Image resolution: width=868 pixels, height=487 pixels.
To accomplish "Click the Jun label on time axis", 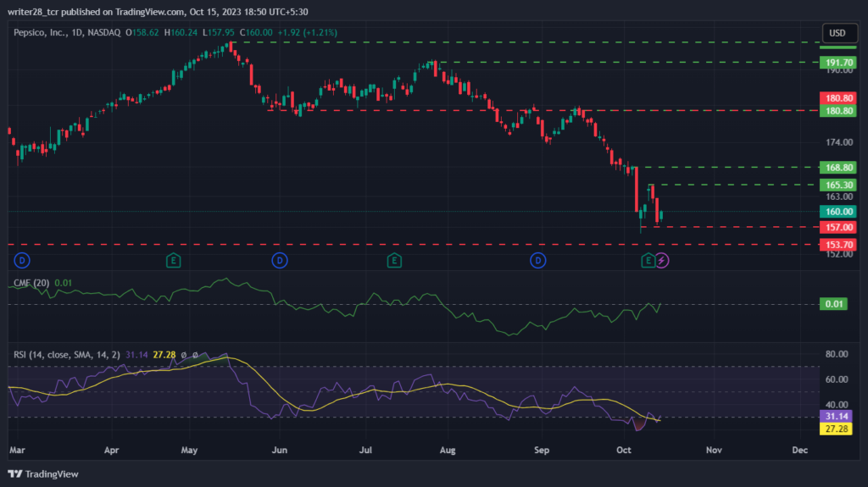I will (x=280, y=450).
